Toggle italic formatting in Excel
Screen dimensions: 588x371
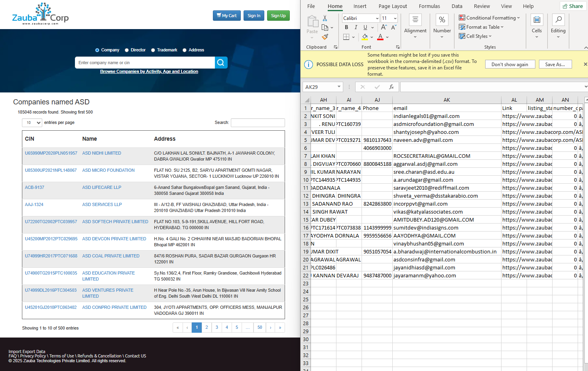356,27
